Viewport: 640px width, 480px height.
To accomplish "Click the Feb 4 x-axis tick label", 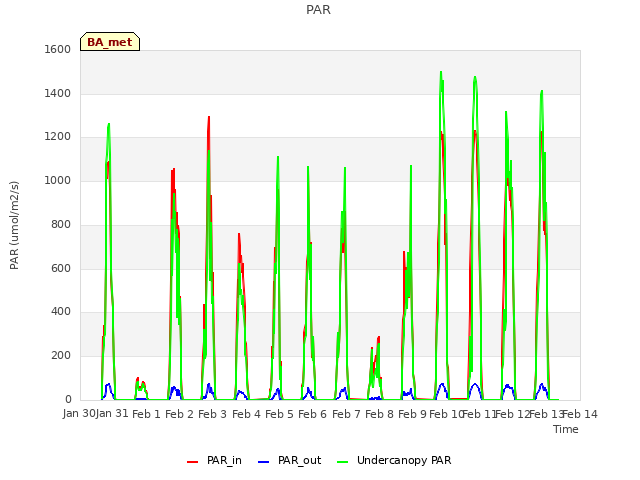I will pos(246,414).
